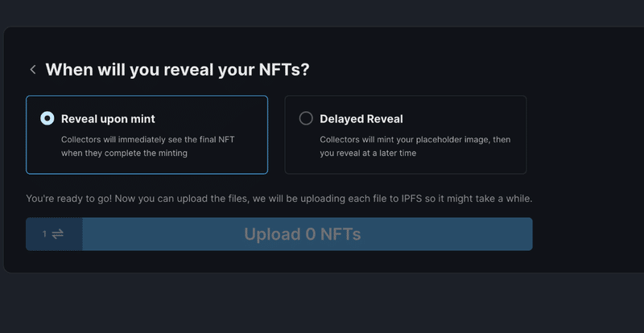Click the number 1 in the upload bar

(44, 234)
